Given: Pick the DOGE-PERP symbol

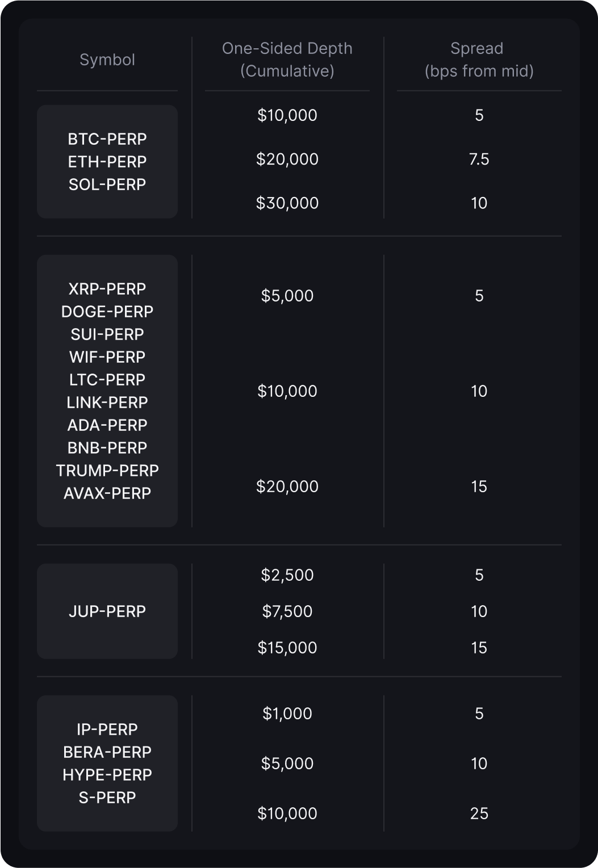Looking at the screenshot, I should (x=107, y=312).
